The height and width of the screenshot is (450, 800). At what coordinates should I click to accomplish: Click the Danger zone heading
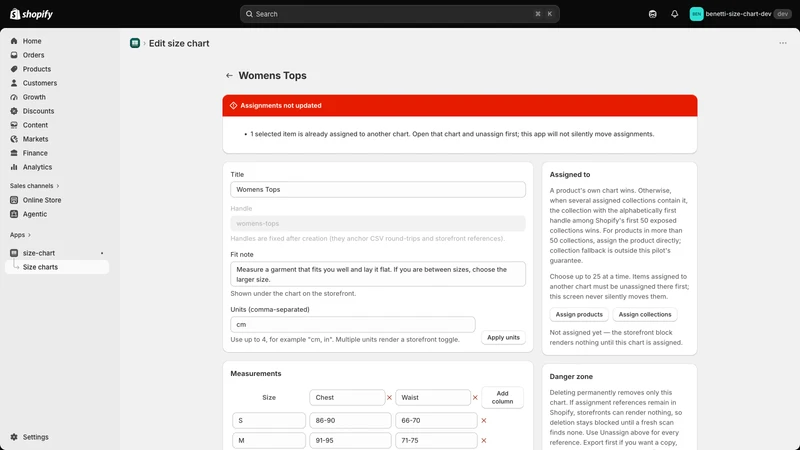pyautogui.click(x=571, y=377)
